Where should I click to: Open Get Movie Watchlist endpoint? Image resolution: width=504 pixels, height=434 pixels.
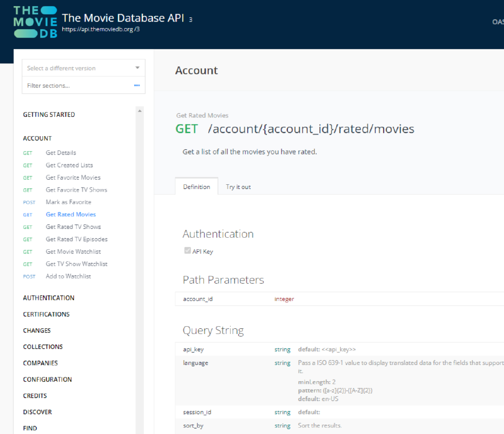pos(73,252)
